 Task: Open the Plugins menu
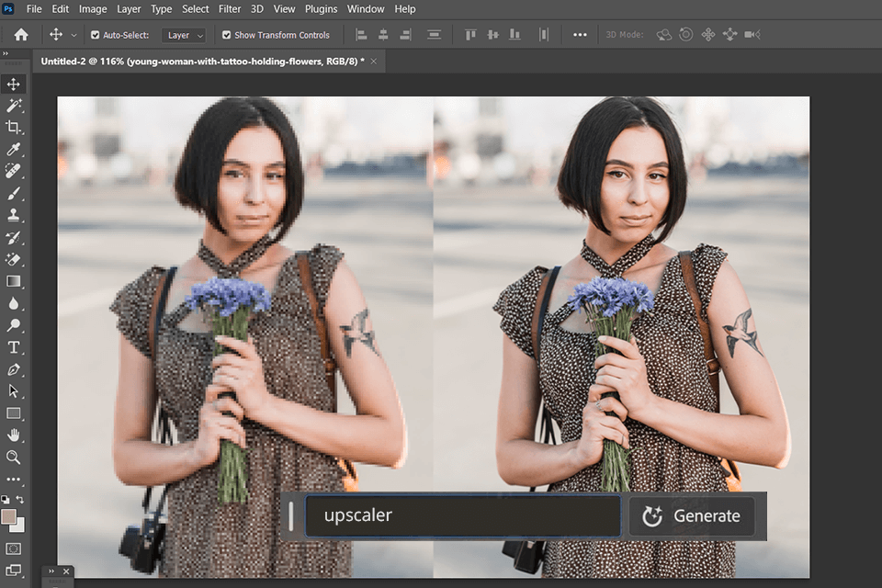click(x=322, y=9)
